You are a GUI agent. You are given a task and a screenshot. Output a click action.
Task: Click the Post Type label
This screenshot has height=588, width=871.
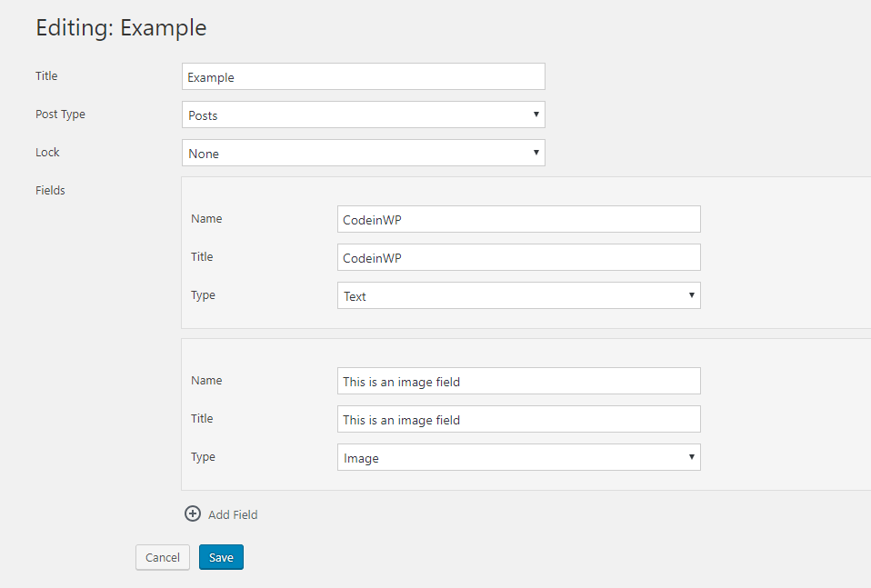[x=61, y=115]
